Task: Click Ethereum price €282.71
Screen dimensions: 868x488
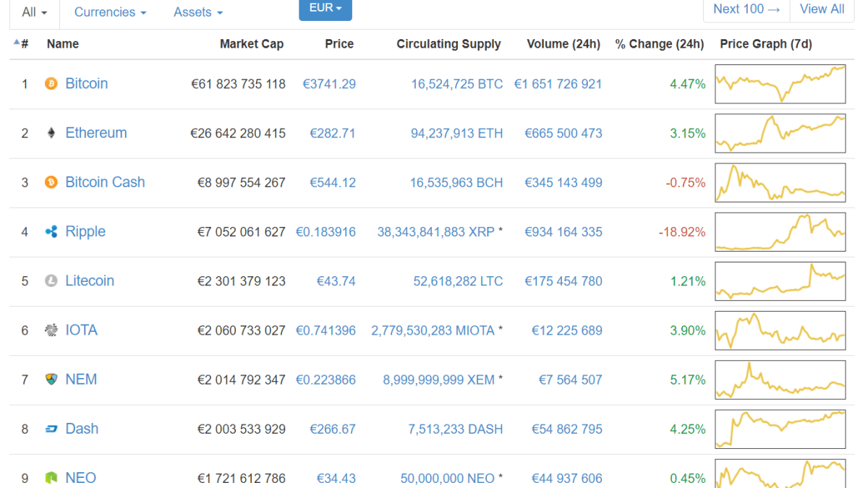Action: [x=333, y=133]
